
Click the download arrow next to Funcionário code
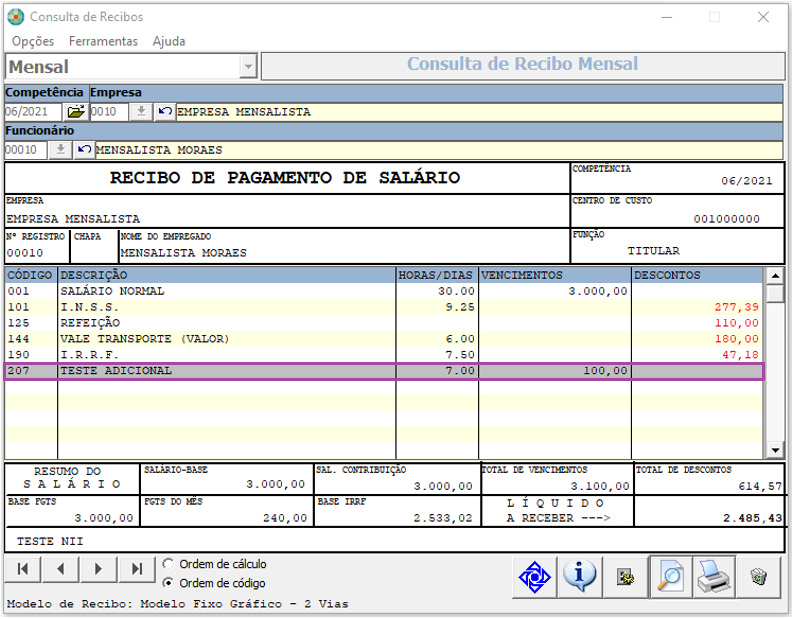click(60, 150)
